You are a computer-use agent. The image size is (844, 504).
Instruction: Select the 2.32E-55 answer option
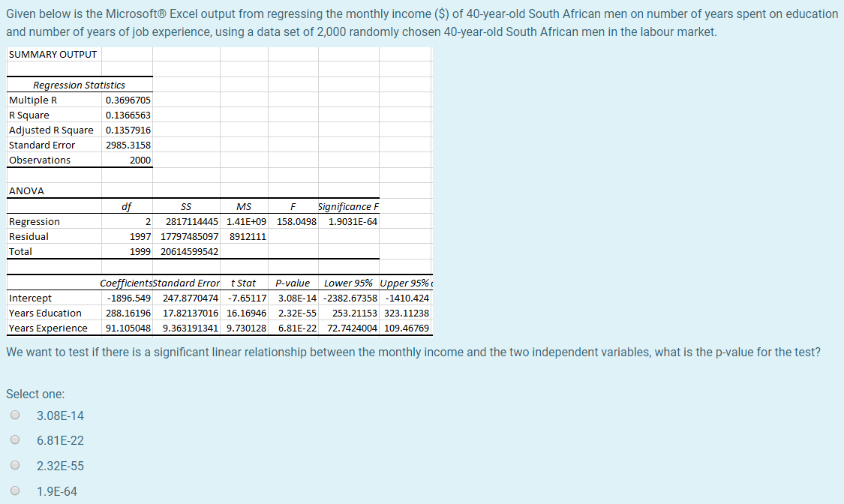point(15,465)
